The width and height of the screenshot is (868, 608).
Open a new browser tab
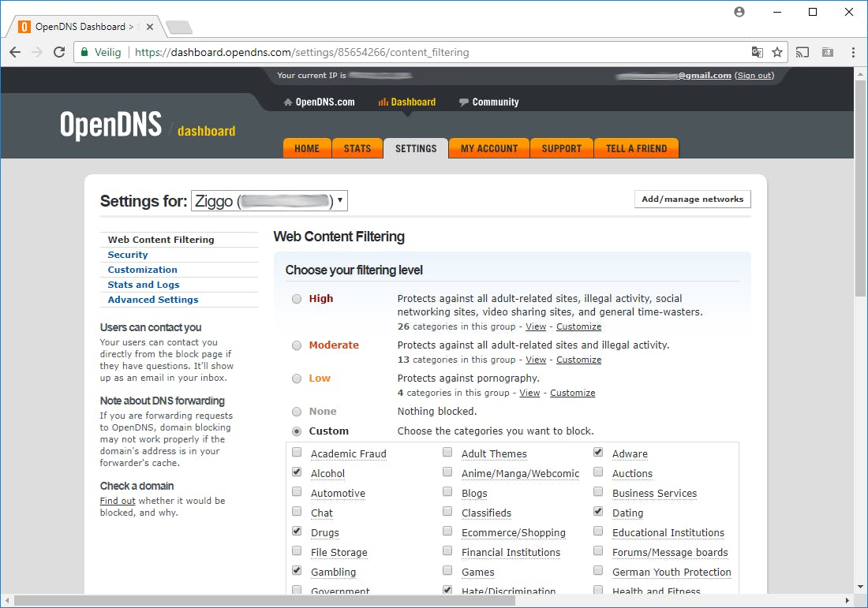coord(179,27)
